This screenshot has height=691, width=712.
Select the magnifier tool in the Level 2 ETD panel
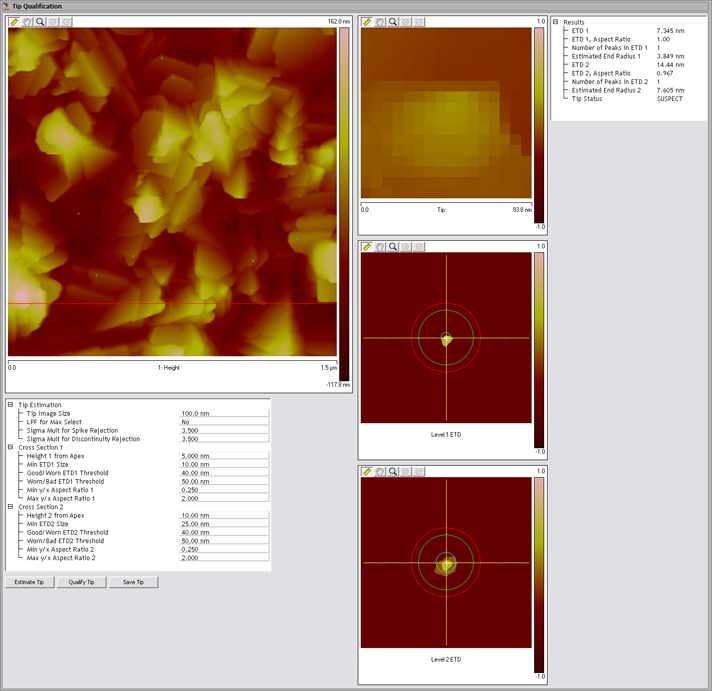coord(393,472)
